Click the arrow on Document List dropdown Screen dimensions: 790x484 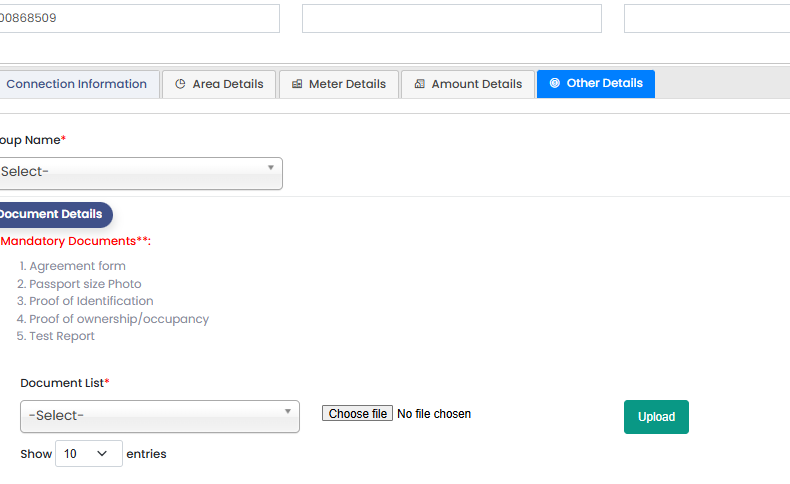tap(288, 411)
